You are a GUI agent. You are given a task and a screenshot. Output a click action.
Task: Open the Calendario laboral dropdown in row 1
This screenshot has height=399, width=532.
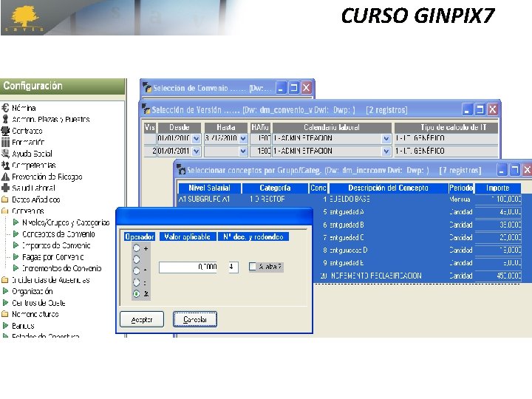(x=386, y=139)
